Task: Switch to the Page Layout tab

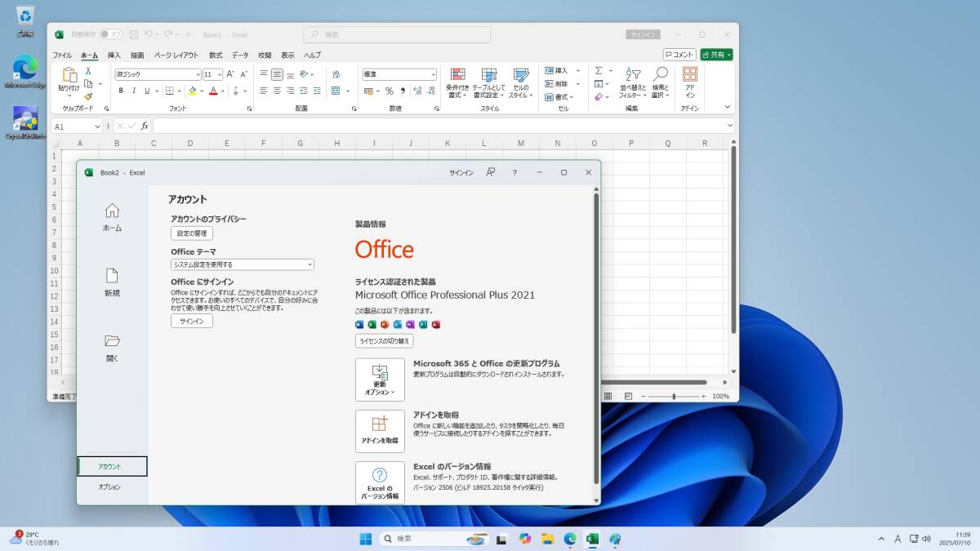Action: (x=176, y=55)
